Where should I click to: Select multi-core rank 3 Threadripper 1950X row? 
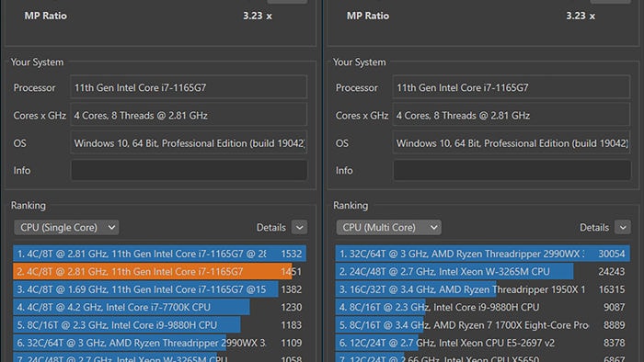[x=482, y=289]
